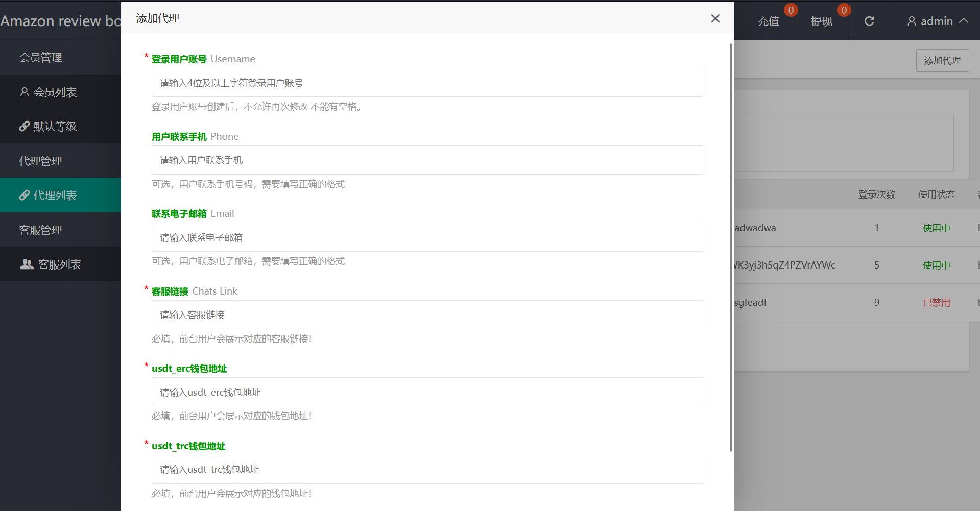The image size is (980, 511).
Task: Click the user icon beside admin
Action: (911, 21)
